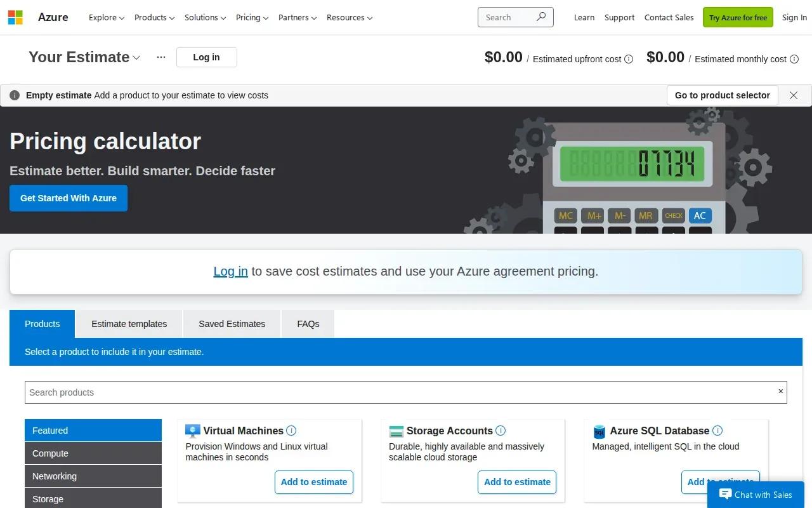Image resolution: width=812 pixels, height=508 pixels.
Task: Open the FAQs tab
Action: click(308, 324)
